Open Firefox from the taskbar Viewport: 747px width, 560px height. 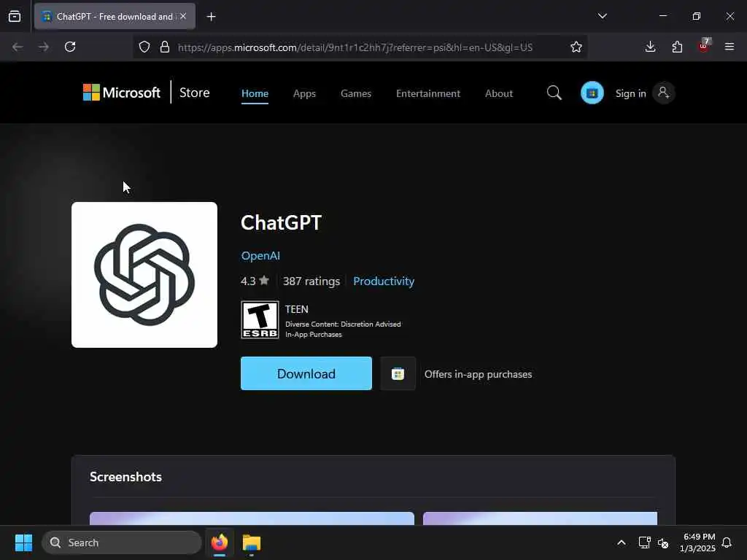[220, 542]
